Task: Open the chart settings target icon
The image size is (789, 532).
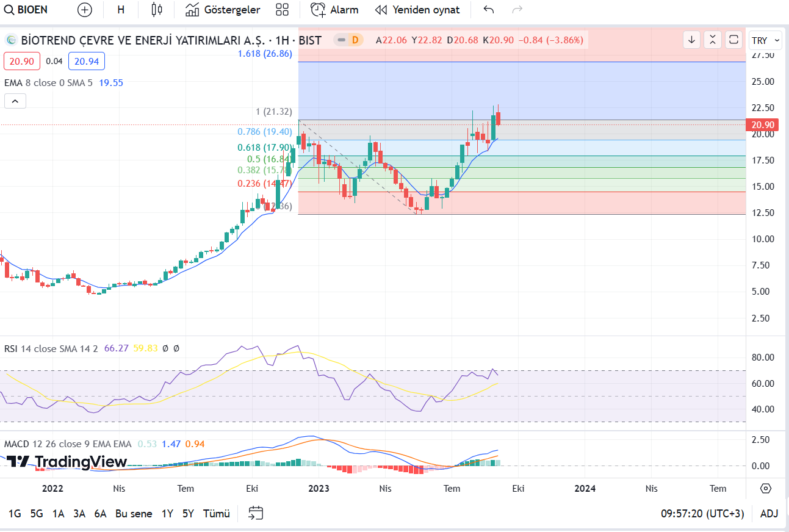Action: tap(766, 488)
